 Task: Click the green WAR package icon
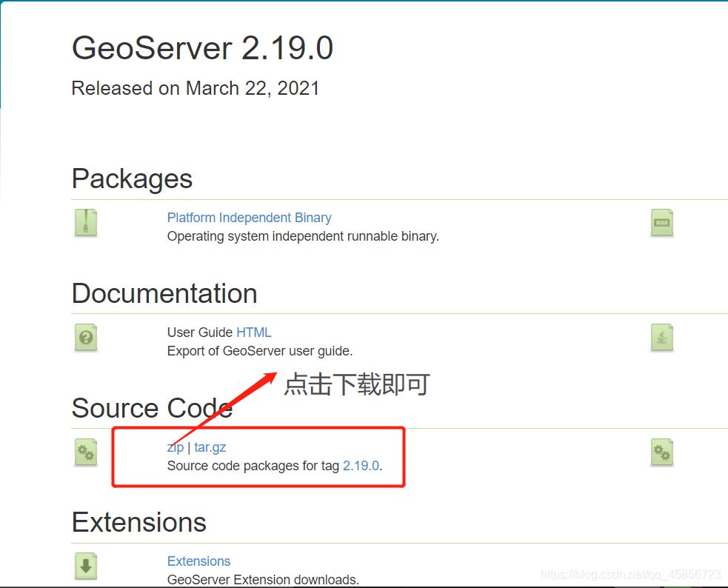(x=661, y=222)
